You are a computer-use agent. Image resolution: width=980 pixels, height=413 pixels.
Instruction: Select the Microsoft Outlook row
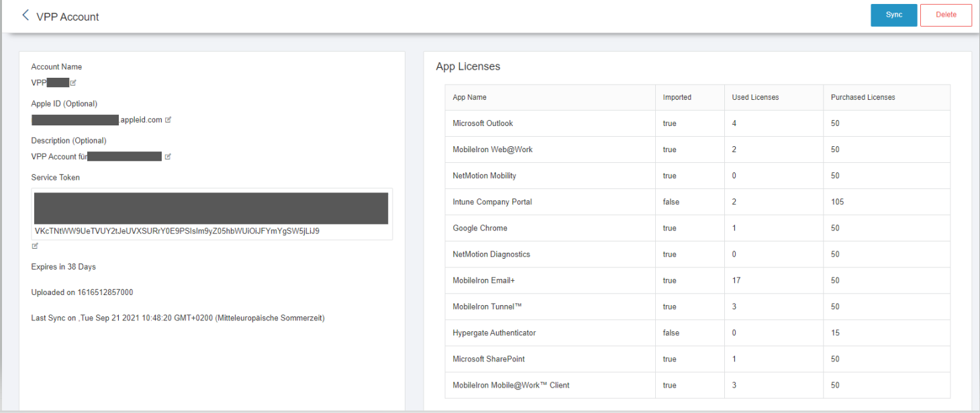(697, 123)
